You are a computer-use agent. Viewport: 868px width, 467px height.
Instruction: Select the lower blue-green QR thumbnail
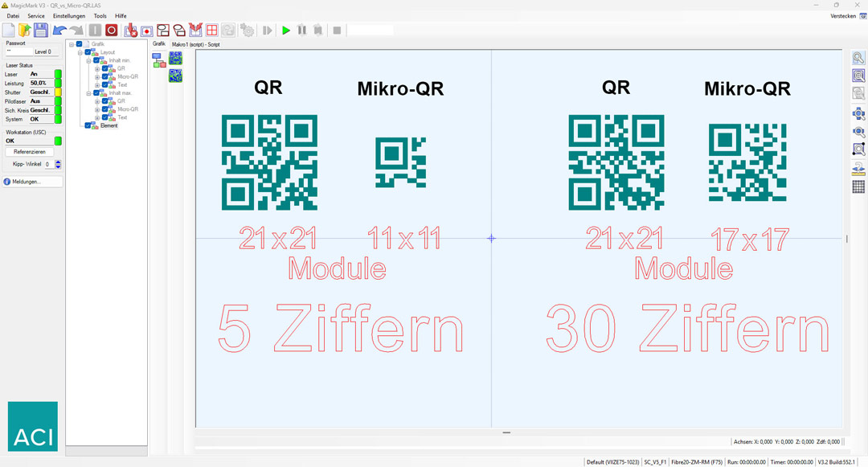pos(175,76)
